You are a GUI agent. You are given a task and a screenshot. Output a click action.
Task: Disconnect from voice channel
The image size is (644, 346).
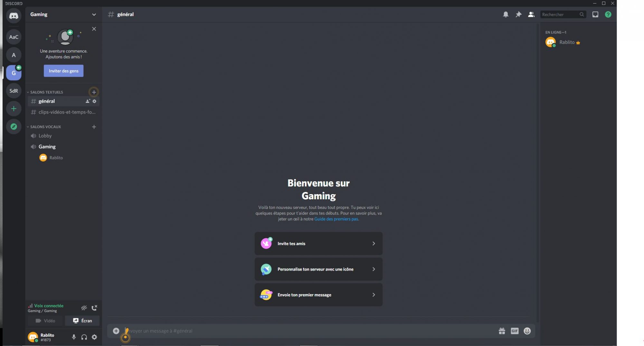coord(94,308)
